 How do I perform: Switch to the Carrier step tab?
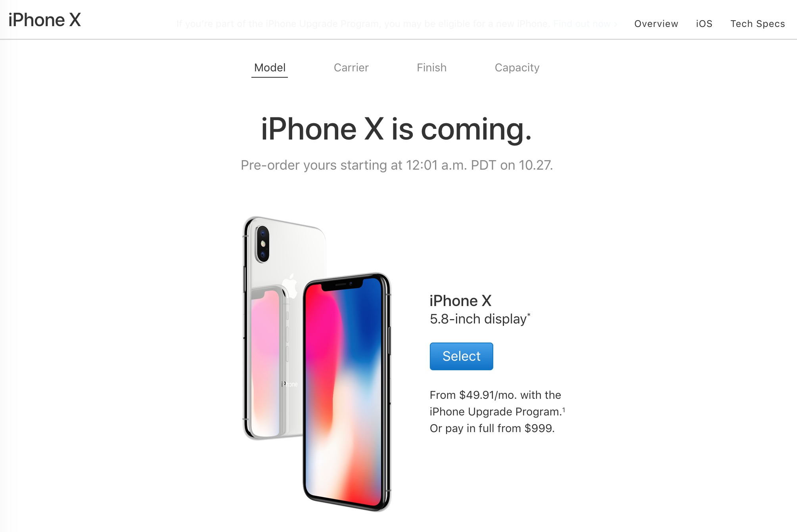[351, 68]
